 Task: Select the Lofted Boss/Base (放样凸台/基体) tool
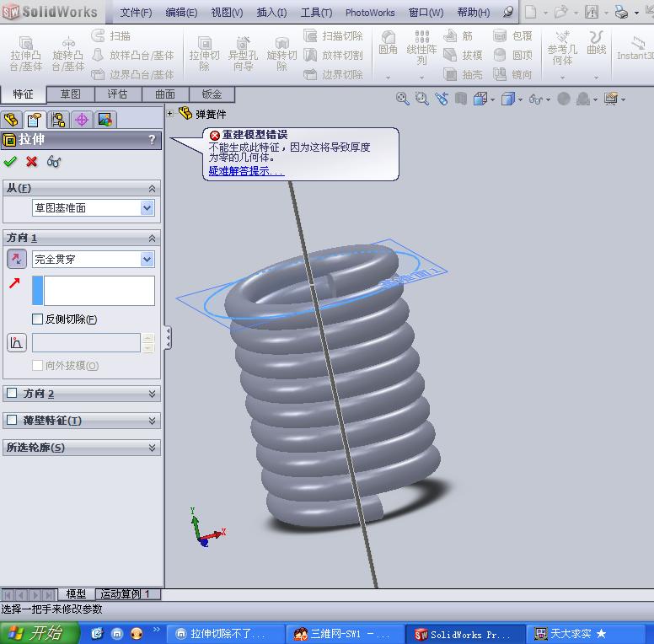point(132,55)
